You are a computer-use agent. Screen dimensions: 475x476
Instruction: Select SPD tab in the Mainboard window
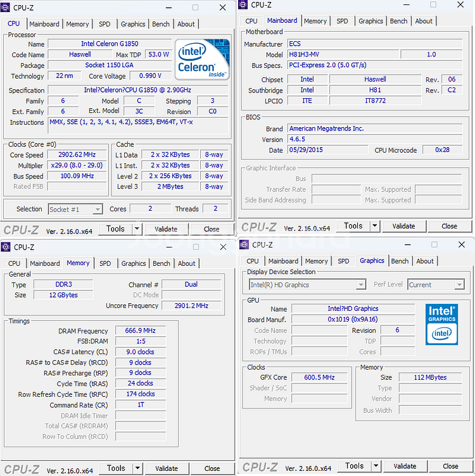[342, 21]
